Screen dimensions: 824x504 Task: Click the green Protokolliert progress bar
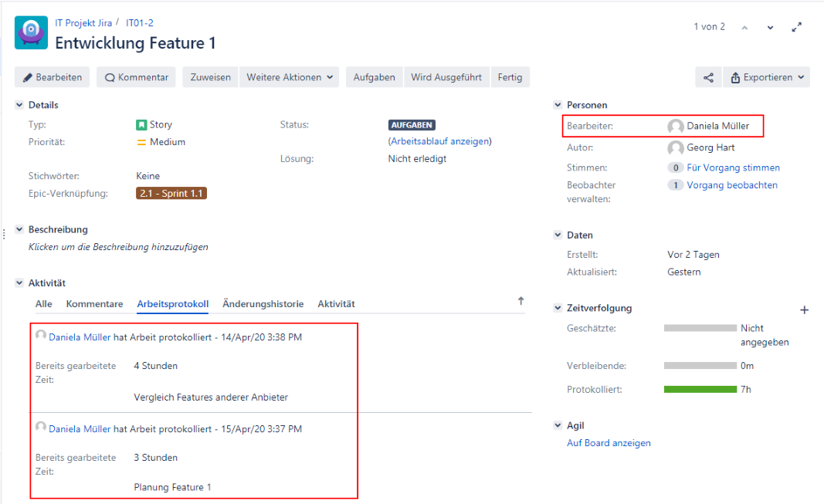[x=700, y=390]
